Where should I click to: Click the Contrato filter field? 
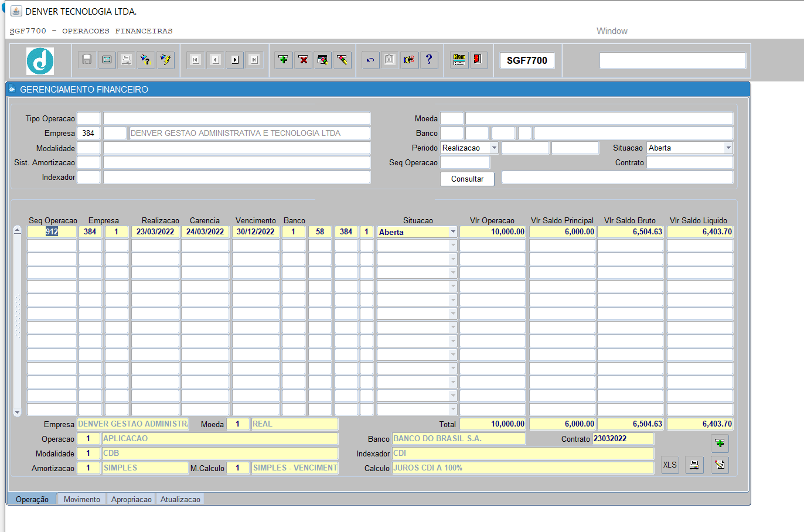[690, 162]
